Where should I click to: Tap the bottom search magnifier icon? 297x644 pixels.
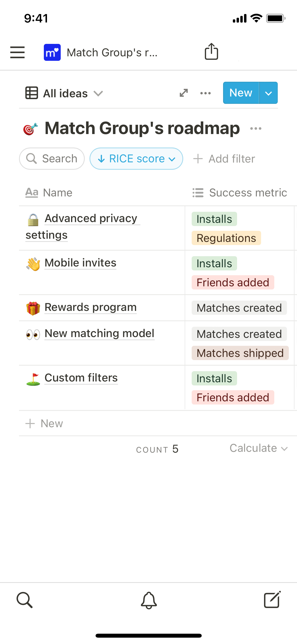pyautogui.click(x=25, y=600)
